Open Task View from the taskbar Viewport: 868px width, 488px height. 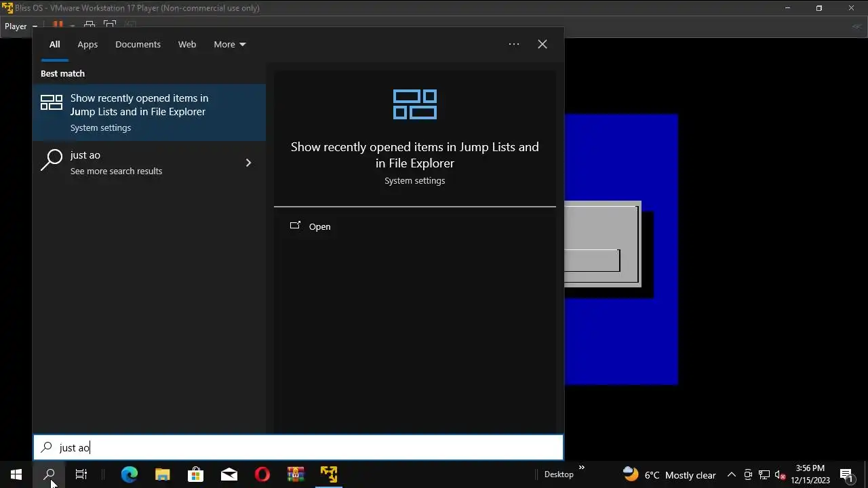pos(81,474)
